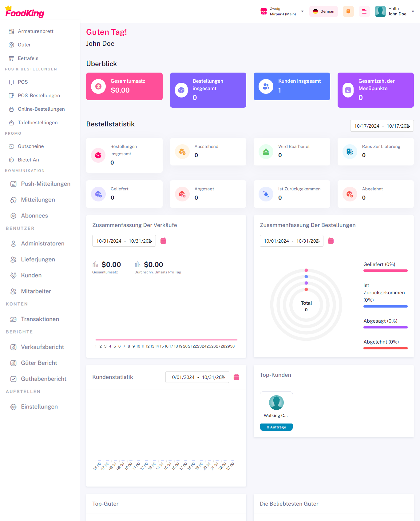
Task: Click the Kunden insgesamt people icon
Action: click(266, 86)
